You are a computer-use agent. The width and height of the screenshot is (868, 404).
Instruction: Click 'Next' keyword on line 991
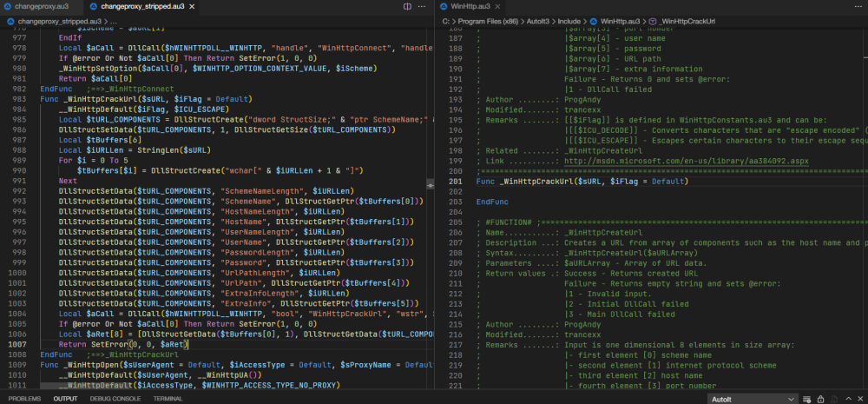[x=68, y=181]
